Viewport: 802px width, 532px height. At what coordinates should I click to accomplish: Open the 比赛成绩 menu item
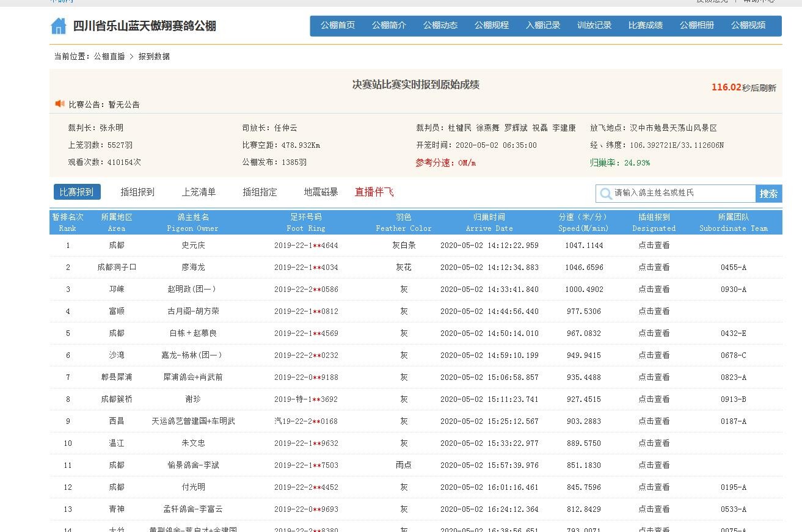pos(646,26)
